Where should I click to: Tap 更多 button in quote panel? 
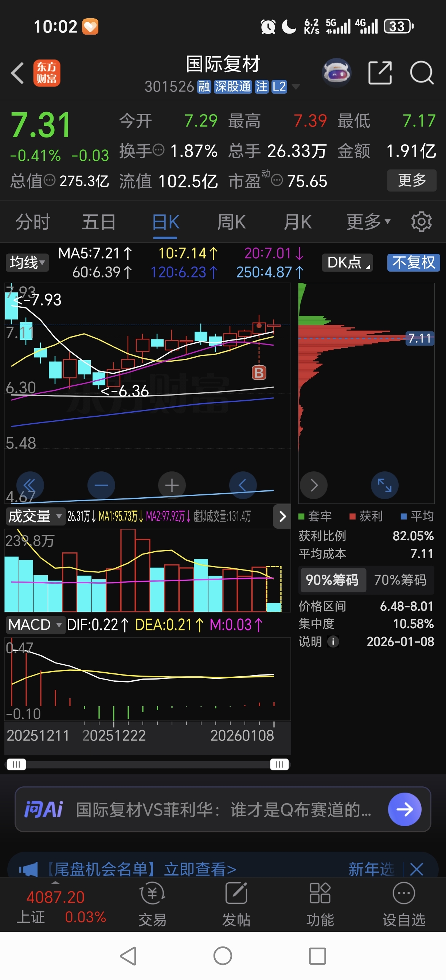pyautogui.click(x=412, y=180)
